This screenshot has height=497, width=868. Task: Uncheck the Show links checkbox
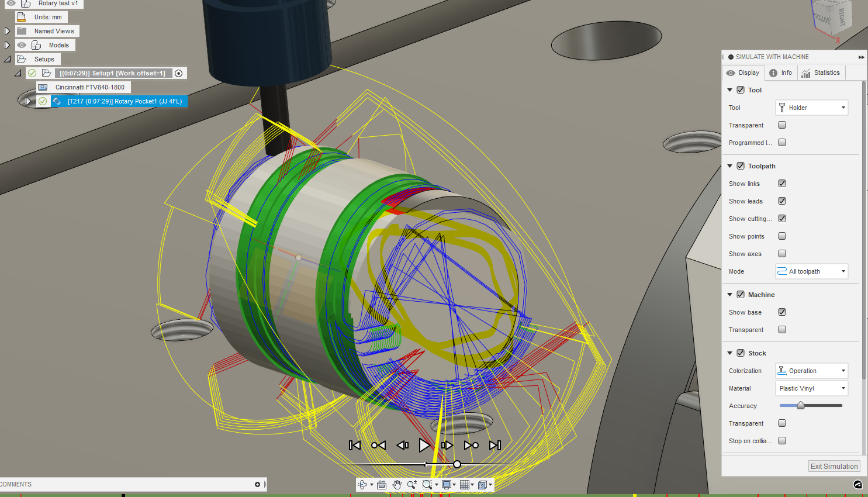781,183
